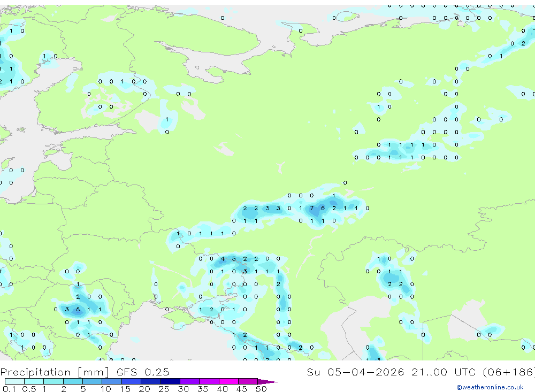This screenshot has width=535, height=392.
Task: Click the 10–15 mm legend swatch
Action: (x=112, y=381)
